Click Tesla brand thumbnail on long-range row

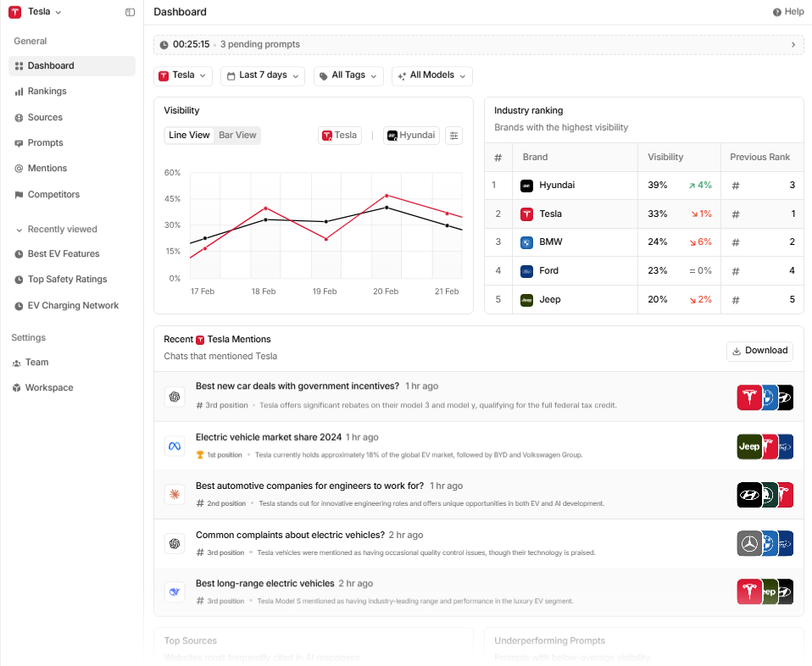pos(748,592)
